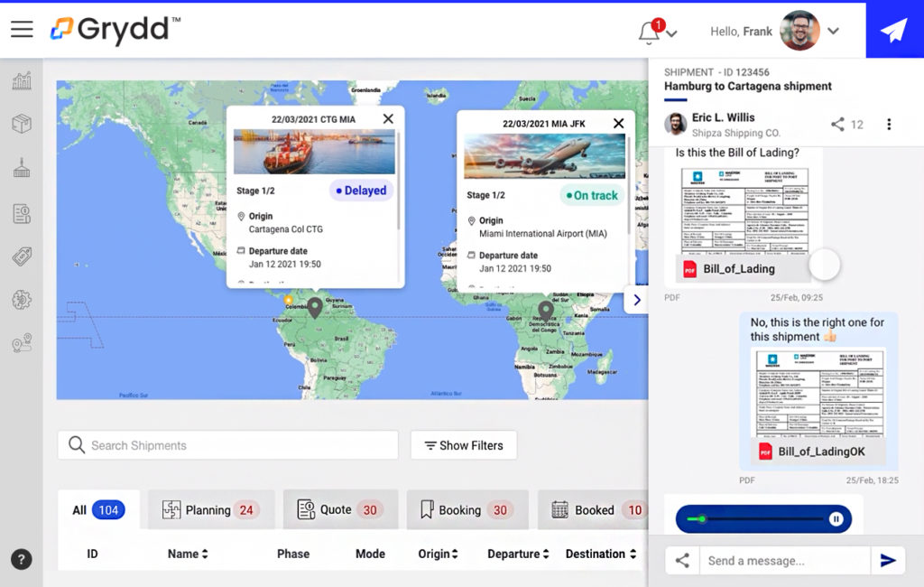Viewport: 924px width, 587px height.
Task: Select the Planning tab
Action: [211, 509]
